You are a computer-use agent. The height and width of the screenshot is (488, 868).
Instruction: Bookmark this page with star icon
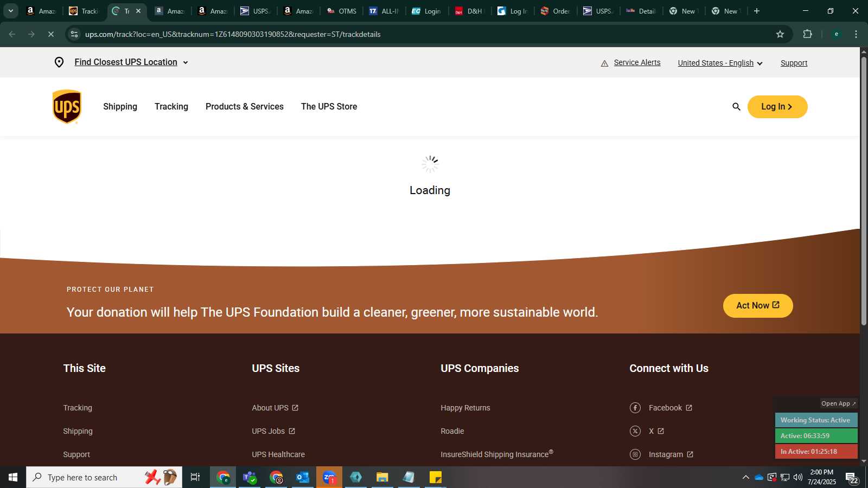pyautogui.click(x=780, y=34)
